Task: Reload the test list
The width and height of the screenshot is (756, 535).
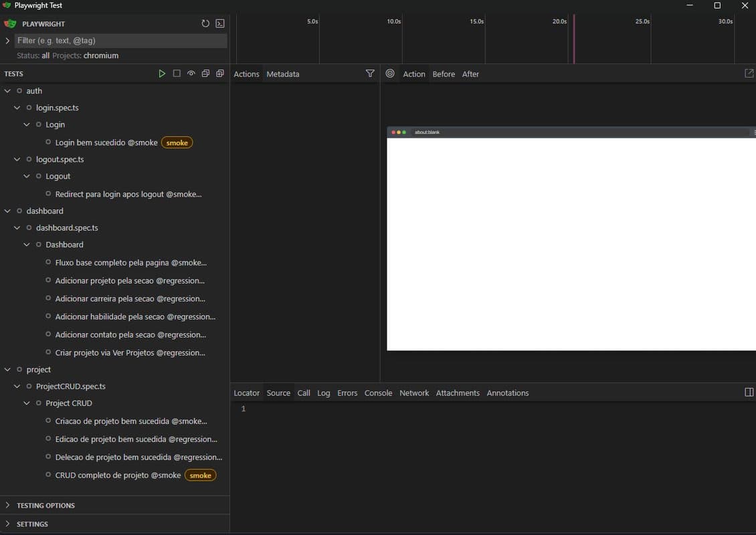Action: coord(205,23)
